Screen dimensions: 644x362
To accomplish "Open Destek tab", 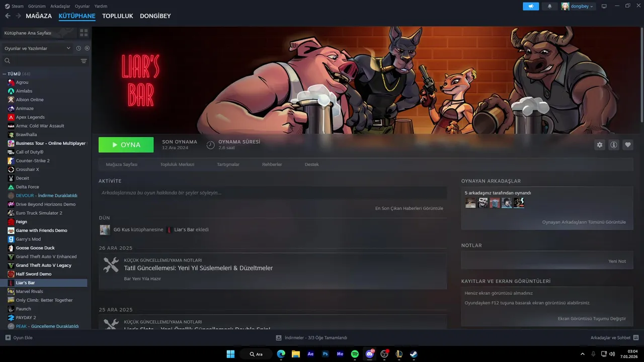I will point(312,164).
